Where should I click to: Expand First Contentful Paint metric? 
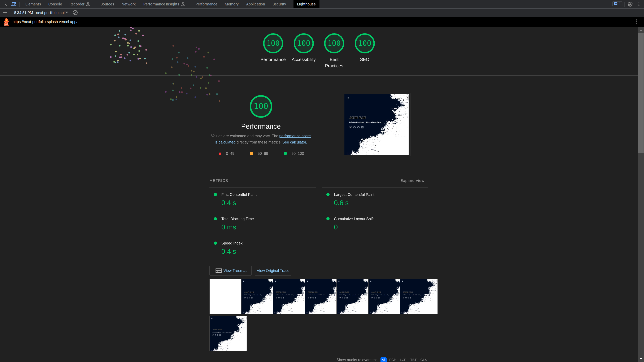click(x=239, y=195)
